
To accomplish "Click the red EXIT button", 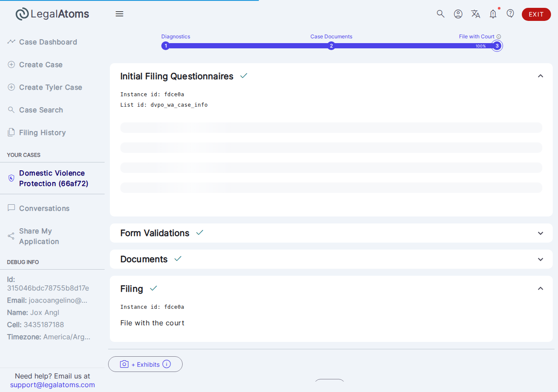I will [x=536, y=14].
